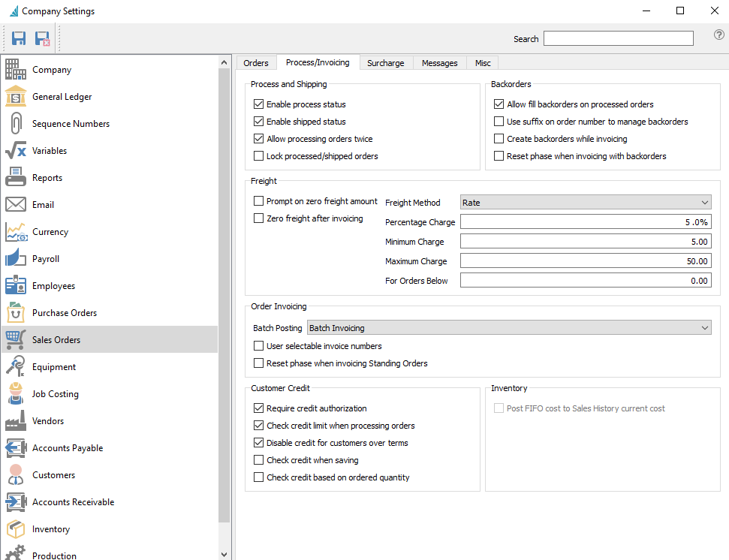Open the Batch Posting dropdown
729x560 pixels.
[509, 328]
